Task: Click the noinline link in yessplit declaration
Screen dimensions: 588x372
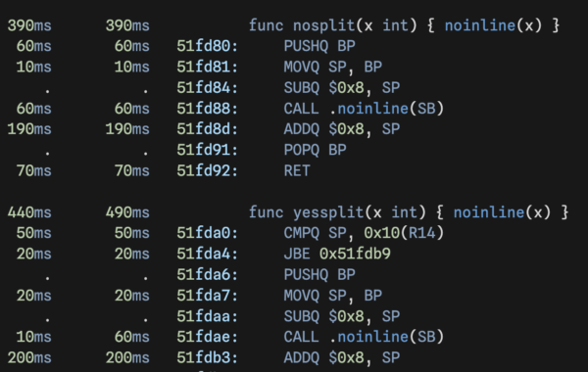Action: click(489, 212)
